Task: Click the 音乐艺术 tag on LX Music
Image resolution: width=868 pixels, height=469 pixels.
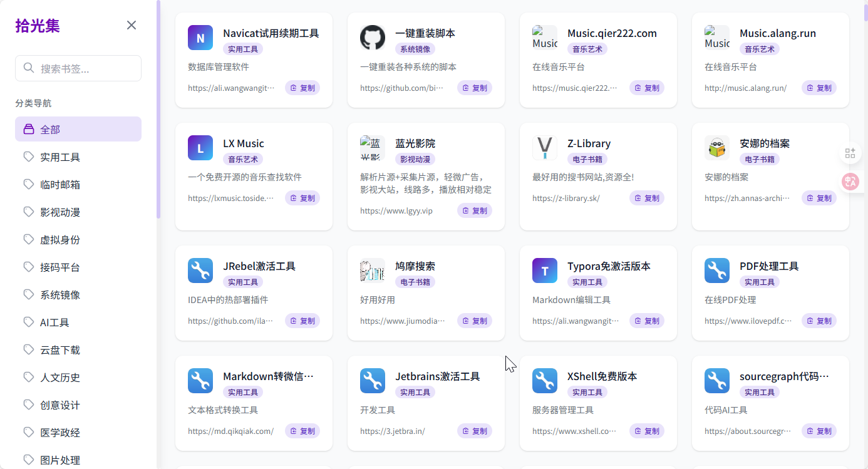Action: point(243,159)
